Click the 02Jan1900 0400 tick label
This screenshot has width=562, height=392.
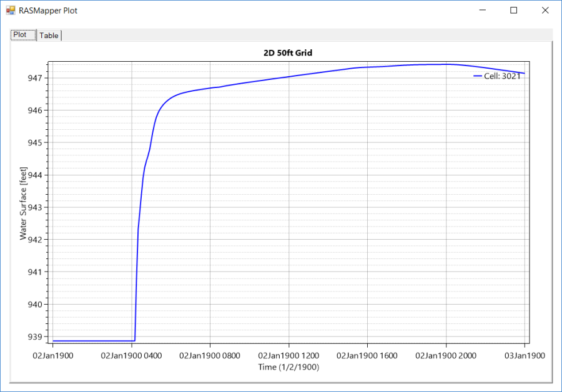coord(133,355)
